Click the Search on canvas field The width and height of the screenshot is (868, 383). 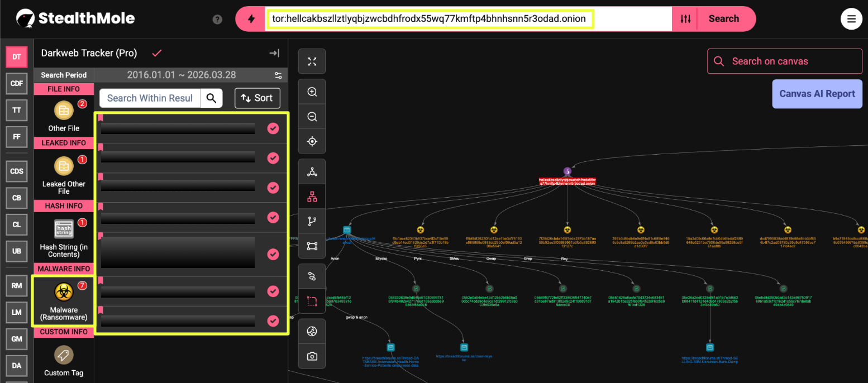[785, 61]
